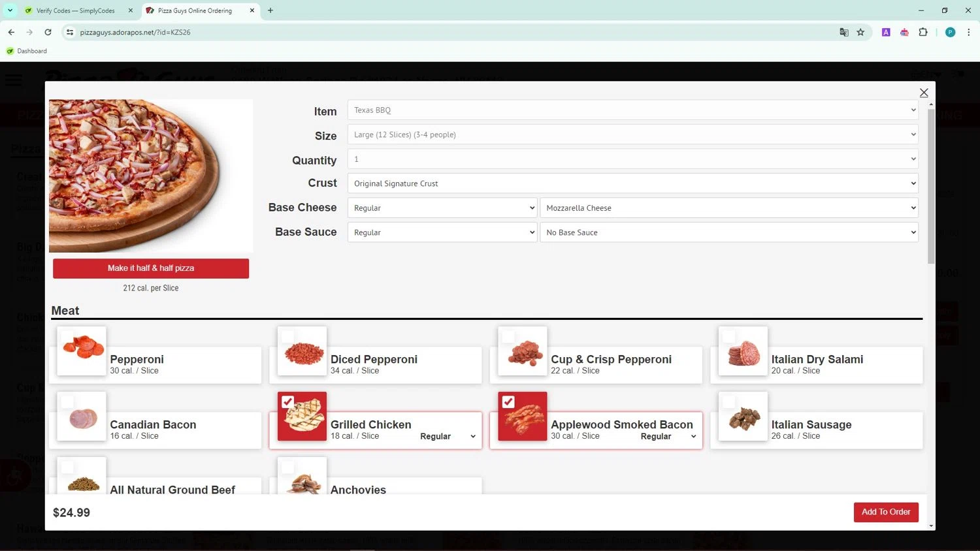Click the Pepperoni topping image
The image size is (980, 551).
coord(82,351)
